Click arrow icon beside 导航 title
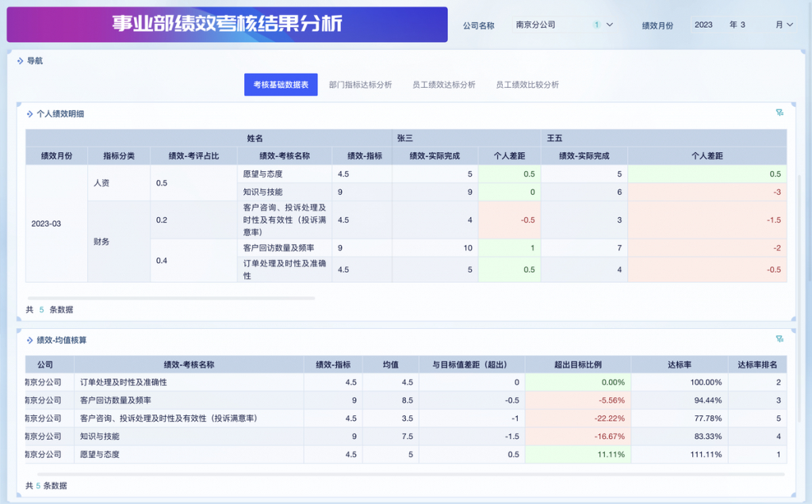The width and height of the screenshot is (812, 504). (x=21, y=61)
